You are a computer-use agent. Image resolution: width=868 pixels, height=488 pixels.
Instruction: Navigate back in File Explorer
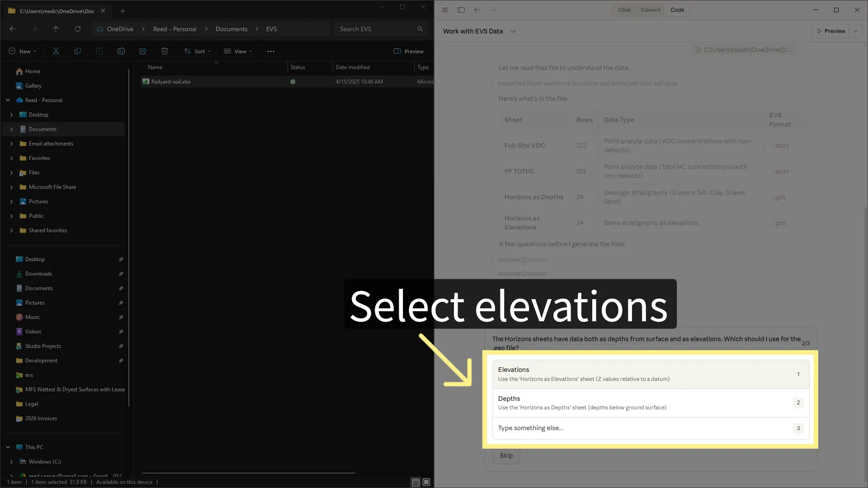pos(13,29)
